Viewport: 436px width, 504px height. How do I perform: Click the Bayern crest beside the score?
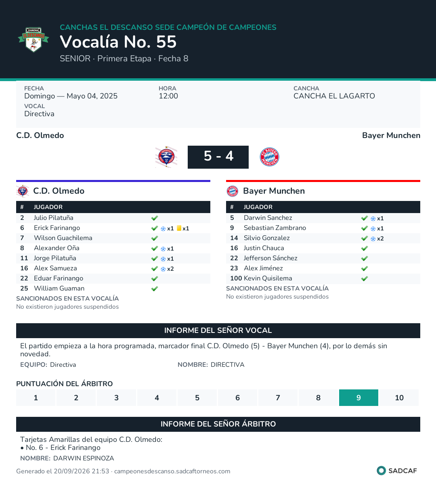tap(270, 157)
